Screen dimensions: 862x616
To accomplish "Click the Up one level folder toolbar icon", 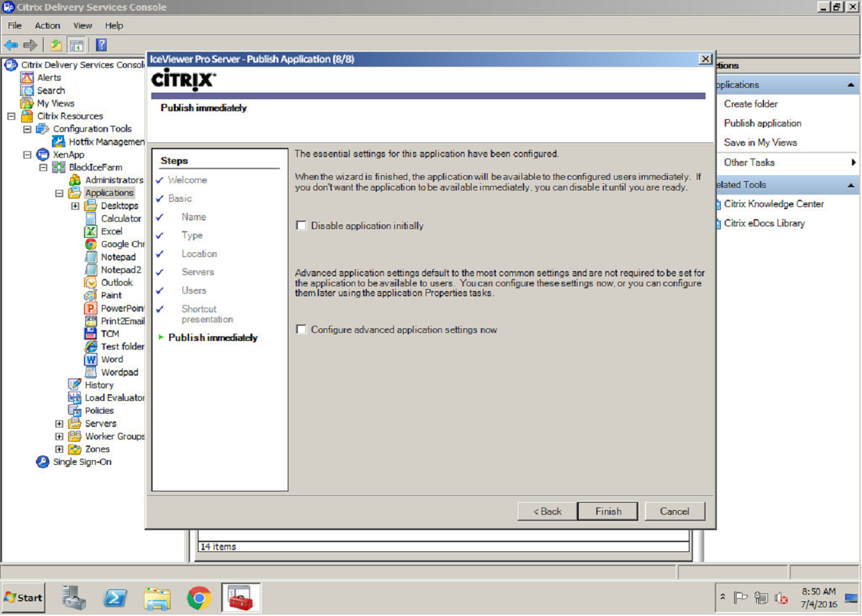I will coord(56,45).
